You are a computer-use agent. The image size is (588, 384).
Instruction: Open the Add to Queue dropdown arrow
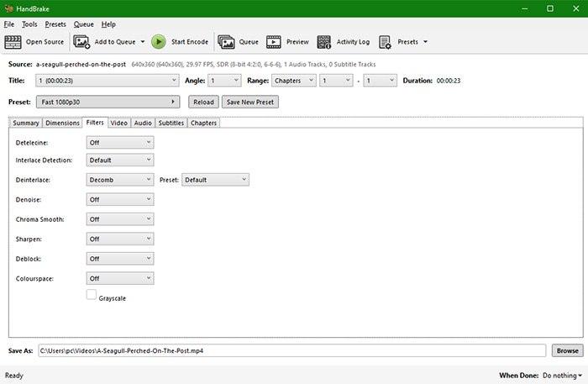pyautogui.click(x=143, y=42)
